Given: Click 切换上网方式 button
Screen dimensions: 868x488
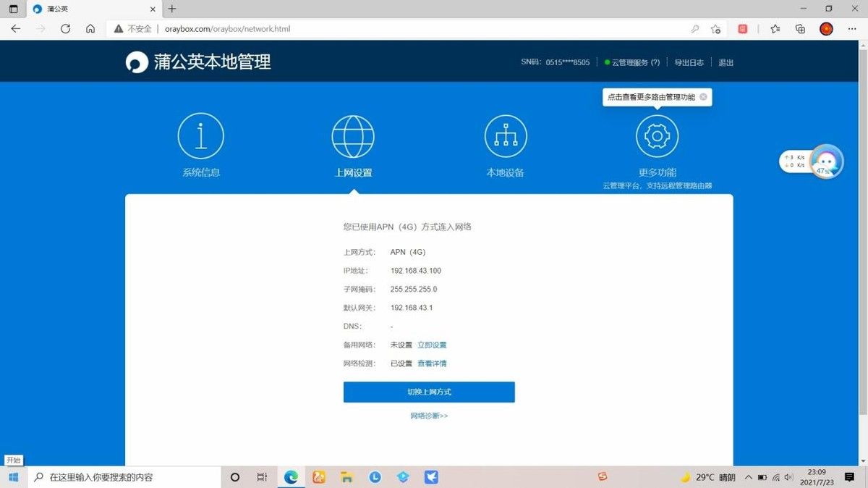Looking at the screenshot, I should click(429, 392).
